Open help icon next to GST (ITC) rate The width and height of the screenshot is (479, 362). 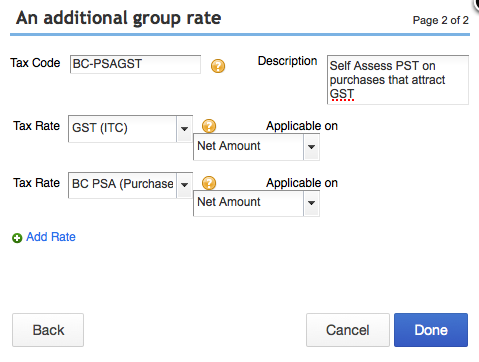209,126
